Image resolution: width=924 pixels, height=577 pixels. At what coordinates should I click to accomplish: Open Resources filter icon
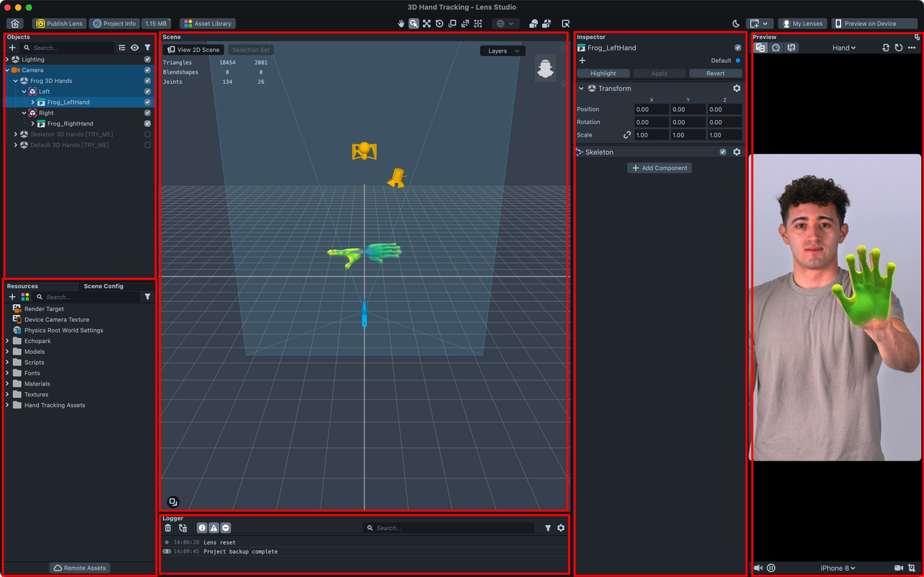click(x=147, y=297)
